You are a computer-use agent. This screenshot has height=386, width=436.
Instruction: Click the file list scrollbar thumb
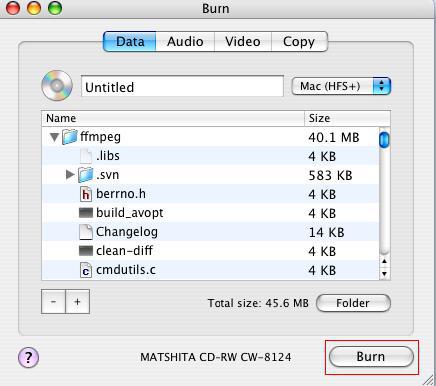pyautogui.click(x=384, y=140)
